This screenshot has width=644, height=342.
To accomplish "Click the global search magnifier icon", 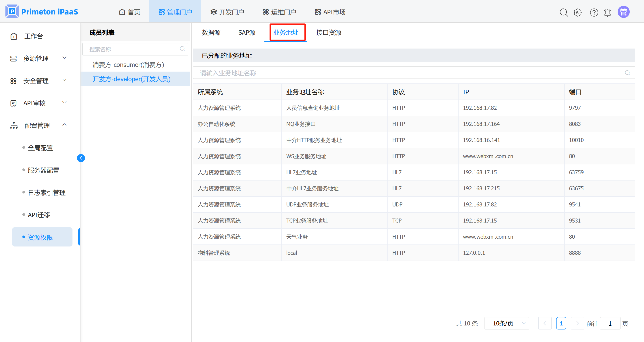I will [563, 12].
